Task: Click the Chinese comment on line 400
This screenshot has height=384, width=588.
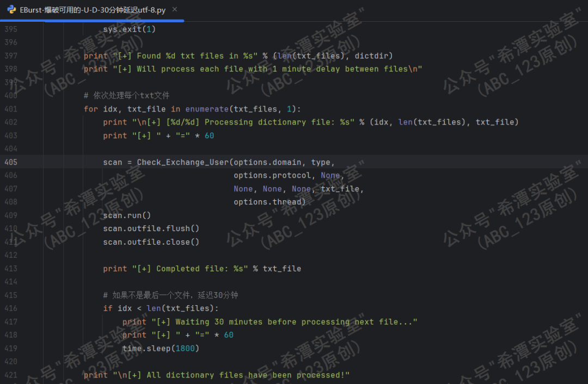Action: 127,96
